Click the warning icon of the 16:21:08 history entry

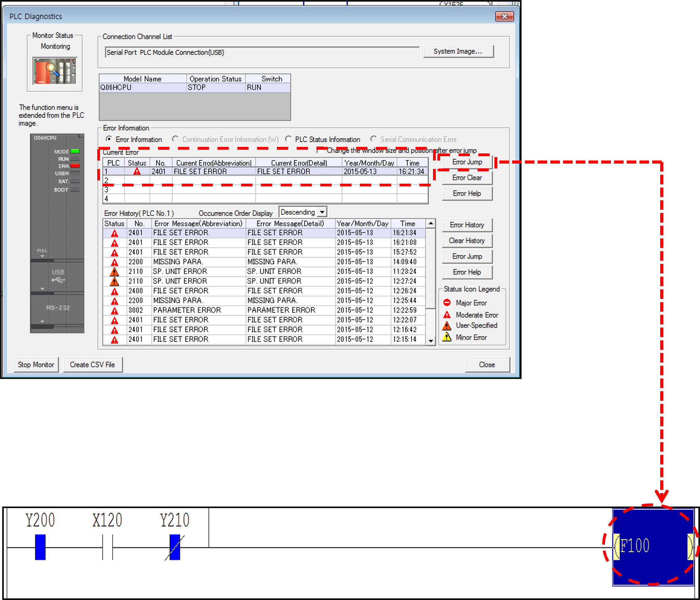click(115, 243)
